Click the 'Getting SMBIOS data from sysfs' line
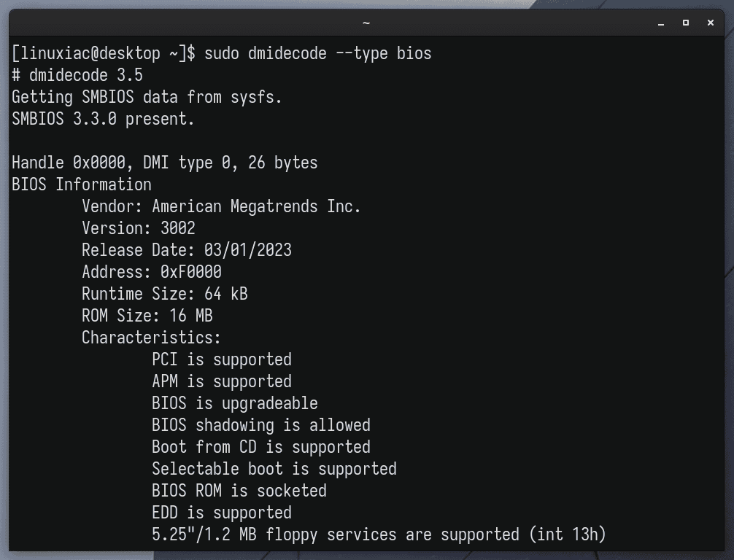This screenshot has height=560, width=734. (x=147, y=97)
